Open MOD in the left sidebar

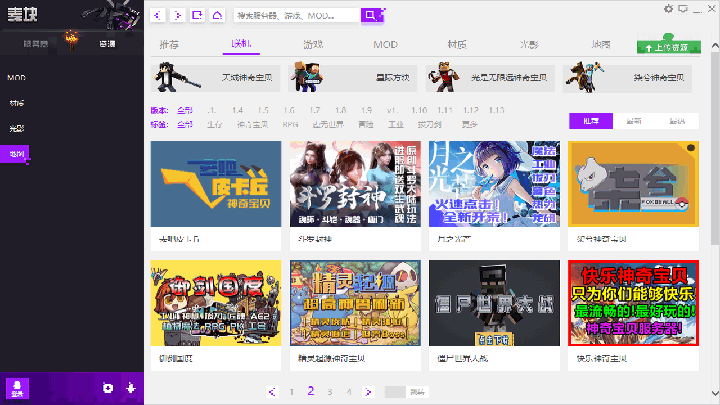click(17, 78)
